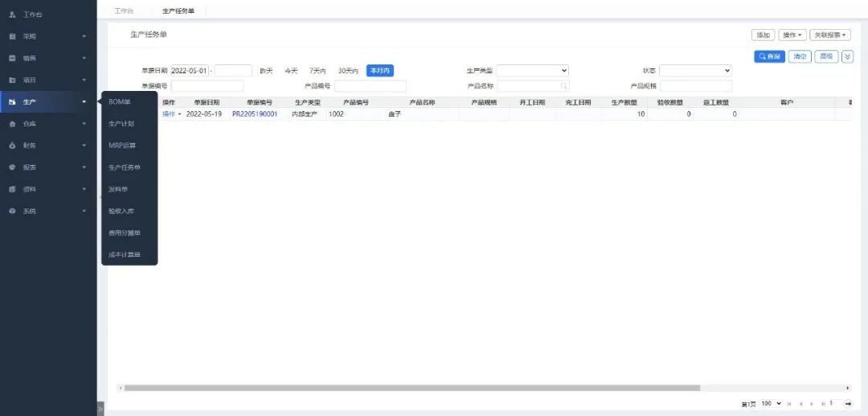The image size is (868, 416).
Task: Click the 财务 money bag icon
Action: pos(12,146)
